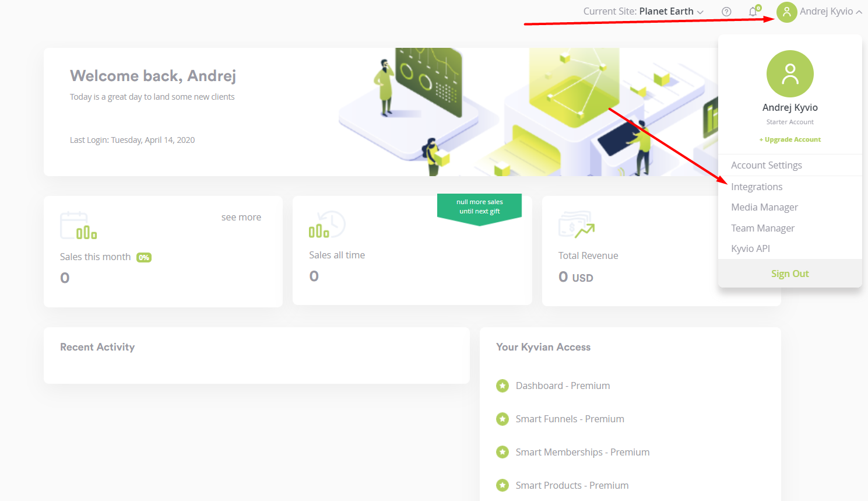Click the Total Revenue money chart icon
The height and width of the screenshot is (501, 868).
(x=577, y=225)
